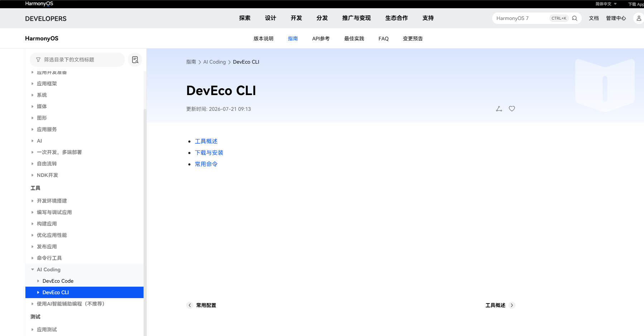Expand the 应用服务 tree item
644x336 pixels.
click(x=33, y=129)
